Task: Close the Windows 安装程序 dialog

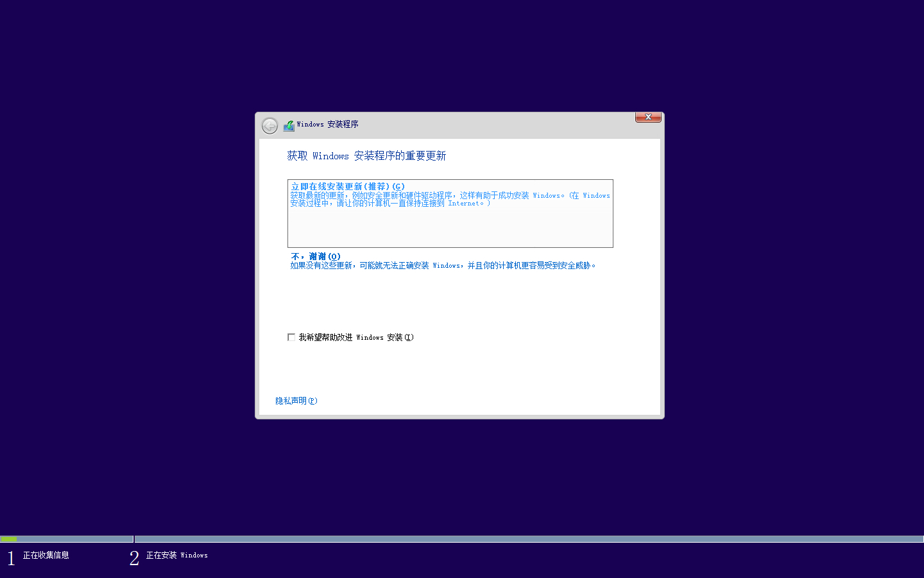Action: (x=648, y=117)
